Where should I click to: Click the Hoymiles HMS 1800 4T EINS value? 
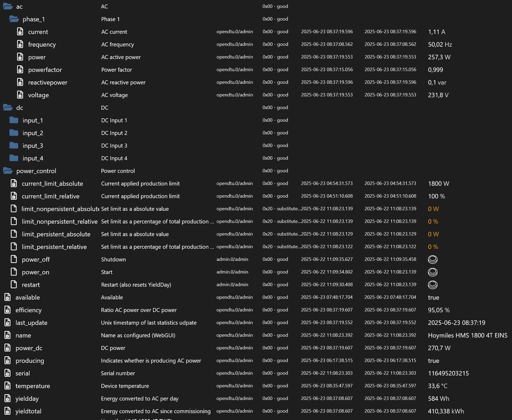pos(467,335)
